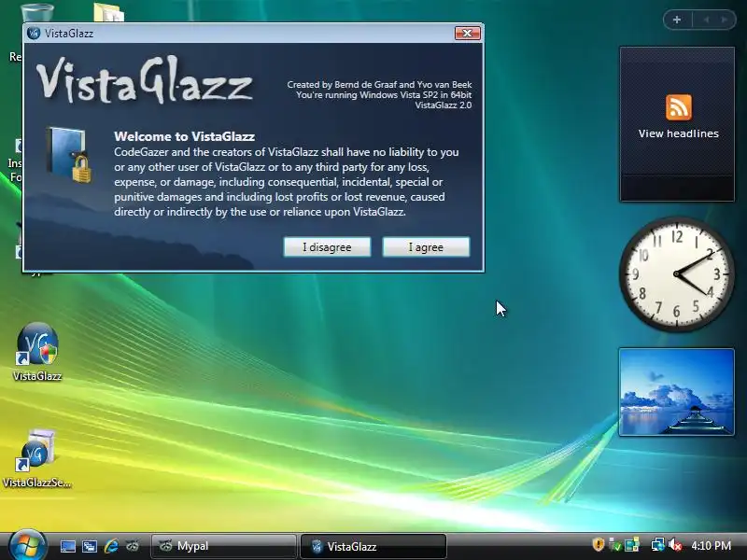747x560 pixels.
Task: Click the sidebar next arrow
Action: 725,20
